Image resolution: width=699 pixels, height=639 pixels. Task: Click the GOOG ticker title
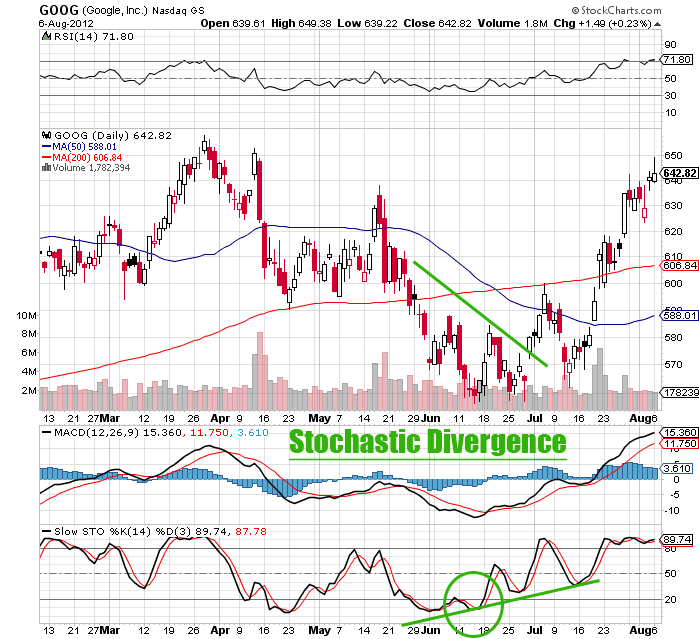59,10
